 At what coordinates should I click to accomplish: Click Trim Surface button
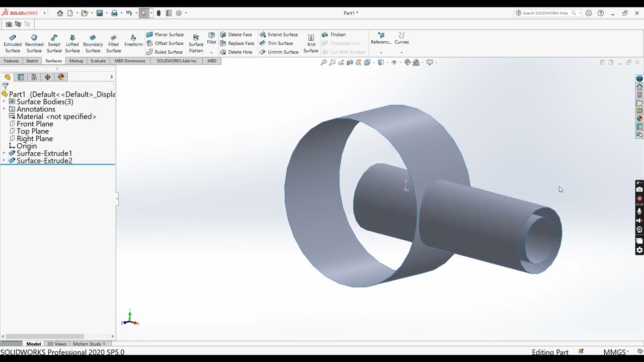tap(276, 43)
